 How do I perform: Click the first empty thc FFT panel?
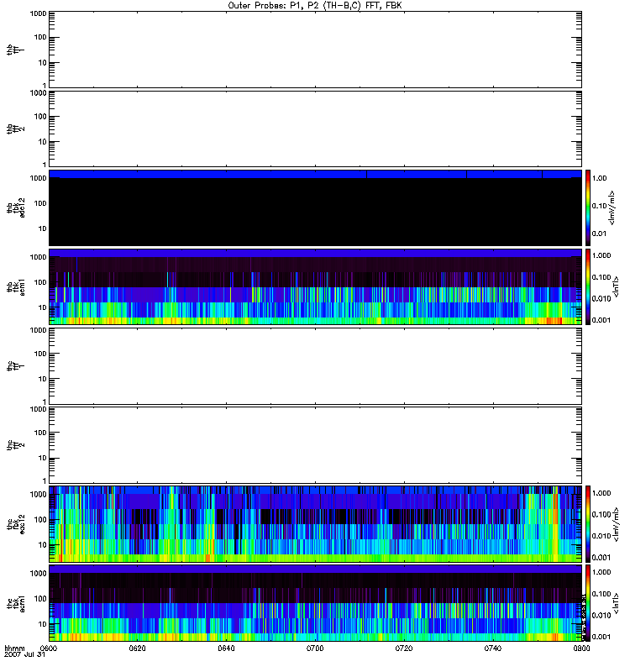point(315,365)
